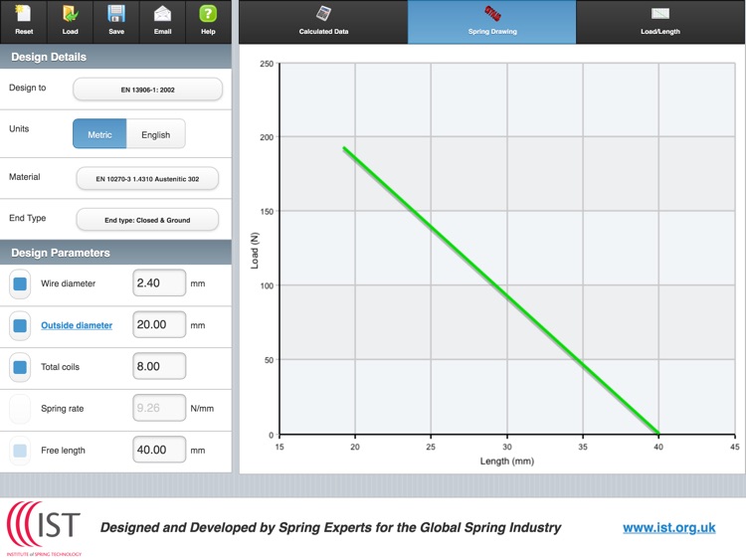Screen dimensions: 746x560
Task: Click the Outside diameter link label
Action: click(77, 325)
